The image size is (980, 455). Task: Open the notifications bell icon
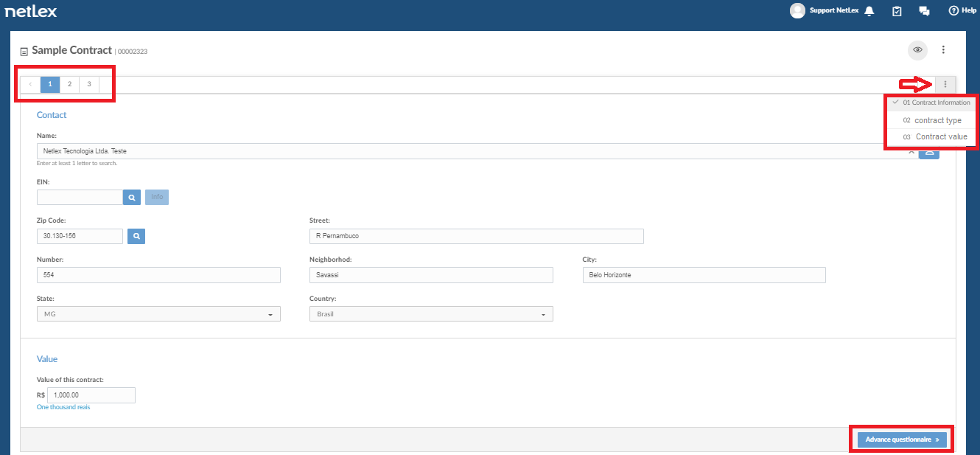pos(869,11)
